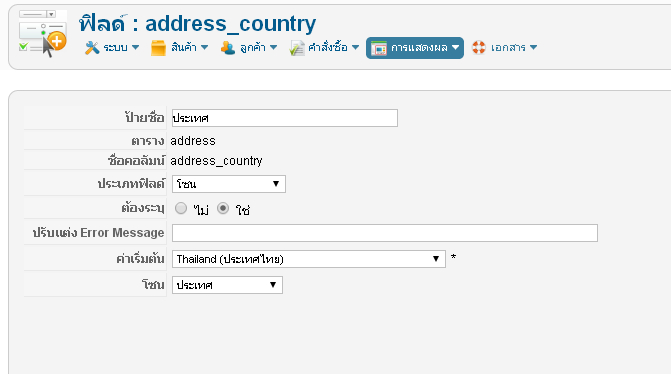The image size is (671, 374).
Task: Expand the การแสดงผล menu arrow
Action: tap(455, 47)
